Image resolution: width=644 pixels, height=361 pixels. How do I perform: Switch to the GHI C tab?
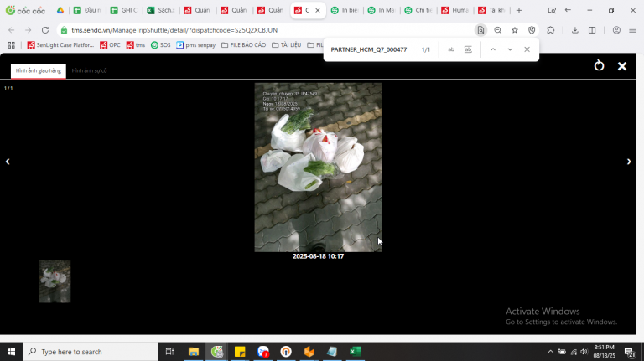click(123, 10)
